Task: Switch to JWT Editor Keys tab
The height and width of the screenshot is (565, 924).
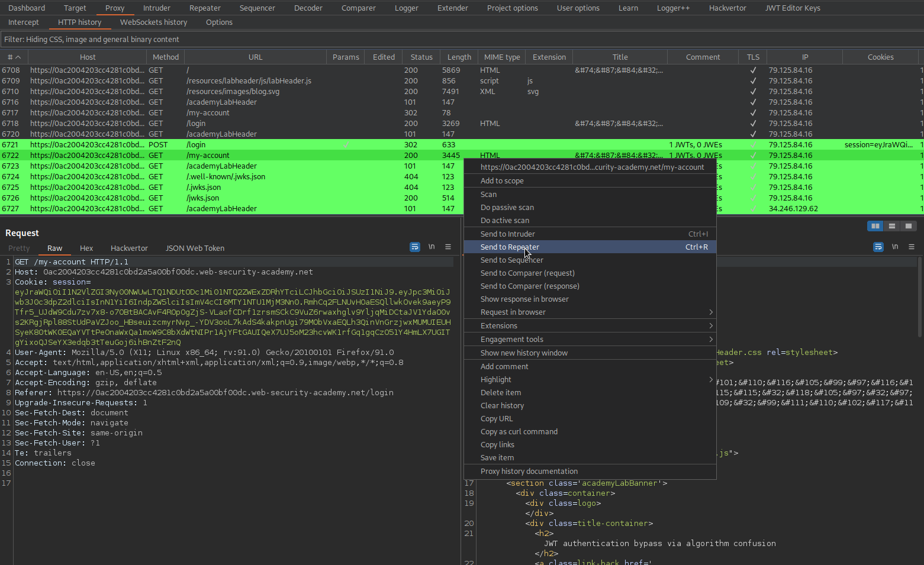Action: [x=793, y=8]
